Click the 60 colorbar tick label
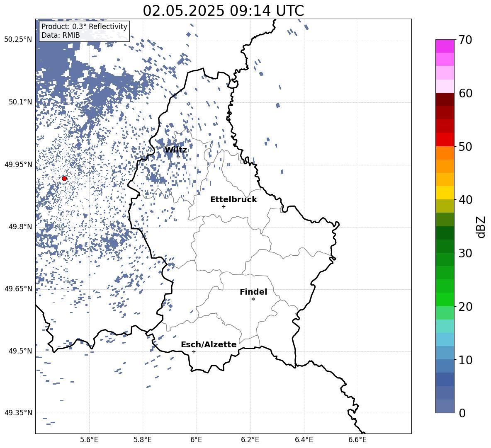The width and height of the screenshot is (491, 448). coord(465,93)
